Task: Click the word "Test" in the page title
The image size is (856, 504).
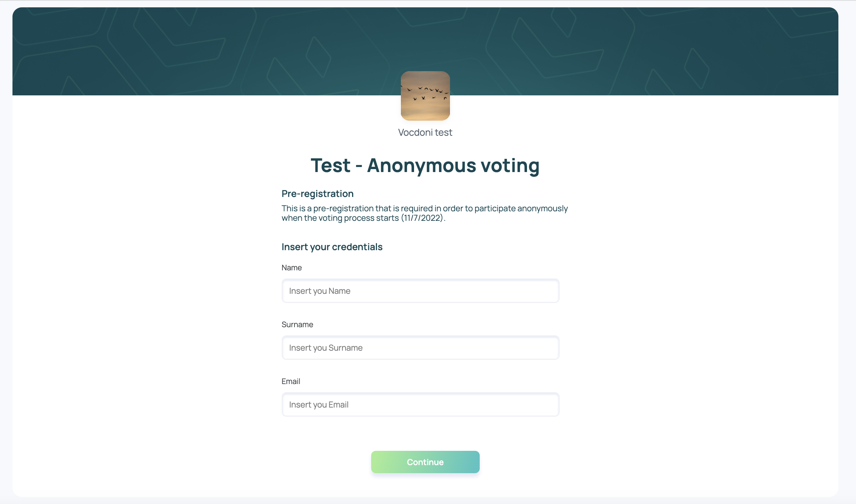Action: click(330, 165)
